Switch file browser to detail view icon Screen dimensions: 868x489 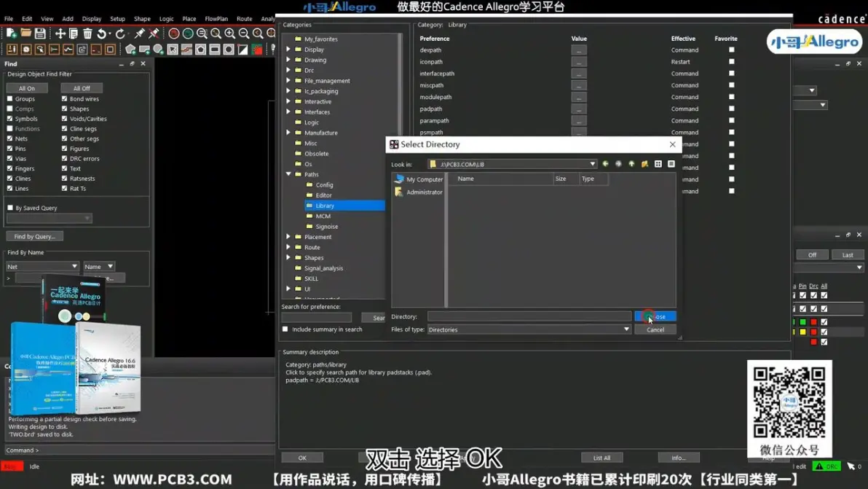pyautogui.click(x=671, y=164)
